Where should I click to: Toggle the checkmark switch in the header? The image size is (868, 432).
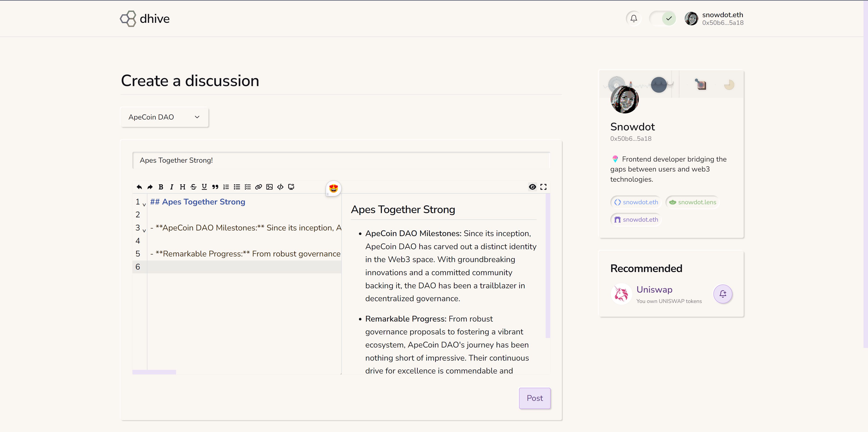663,19
